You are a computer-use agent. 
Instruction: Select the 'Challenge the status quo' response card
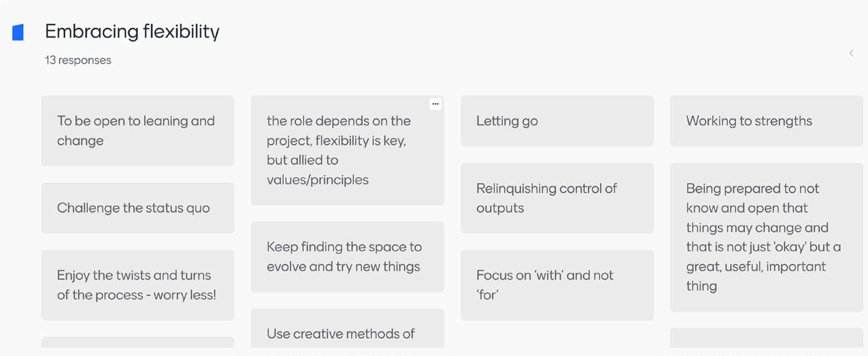(x=137, y=208)
